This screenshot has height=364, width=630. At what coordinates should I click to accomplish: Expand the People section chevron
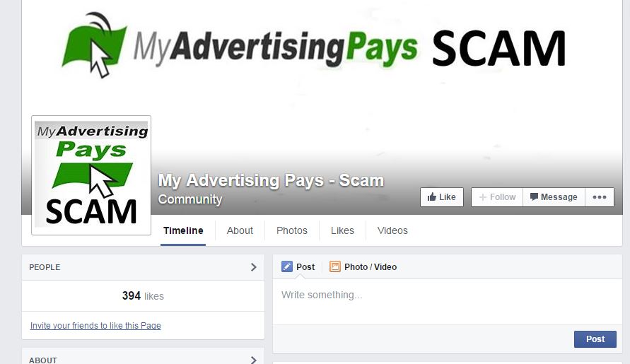click(254, 267)
